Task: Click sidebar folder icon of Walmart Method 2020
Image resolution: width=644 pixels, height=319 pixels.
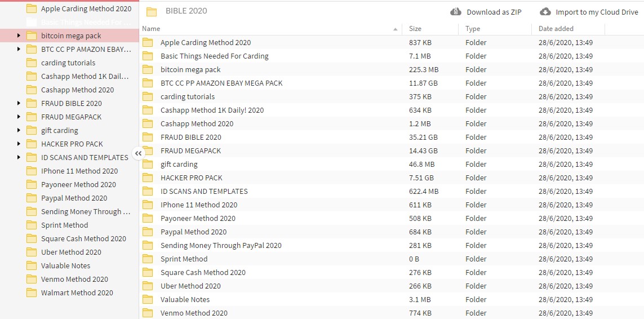Action: pyautogui.click(x=32, y=293)
